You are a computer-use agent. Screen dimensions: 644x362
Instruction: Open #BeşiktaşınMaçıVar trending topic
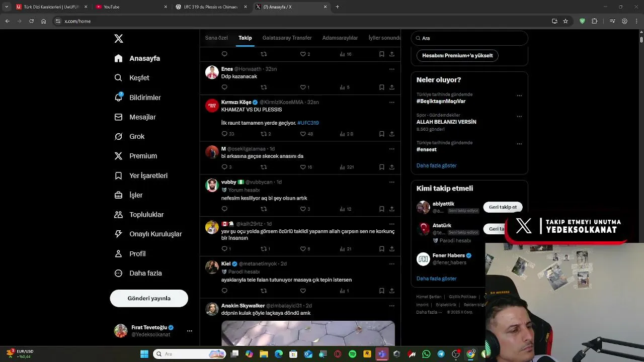[x=441, y=101]
